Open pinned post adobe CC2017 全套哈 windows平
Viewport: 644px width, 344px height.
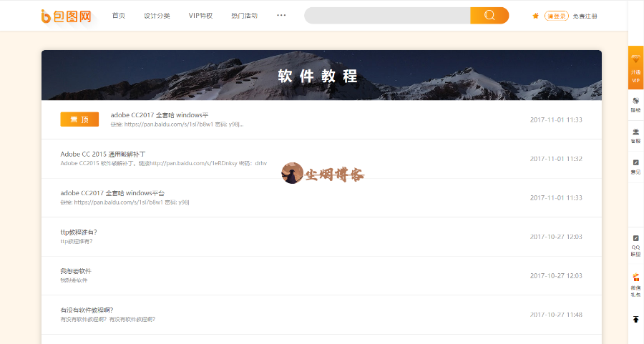160,115
